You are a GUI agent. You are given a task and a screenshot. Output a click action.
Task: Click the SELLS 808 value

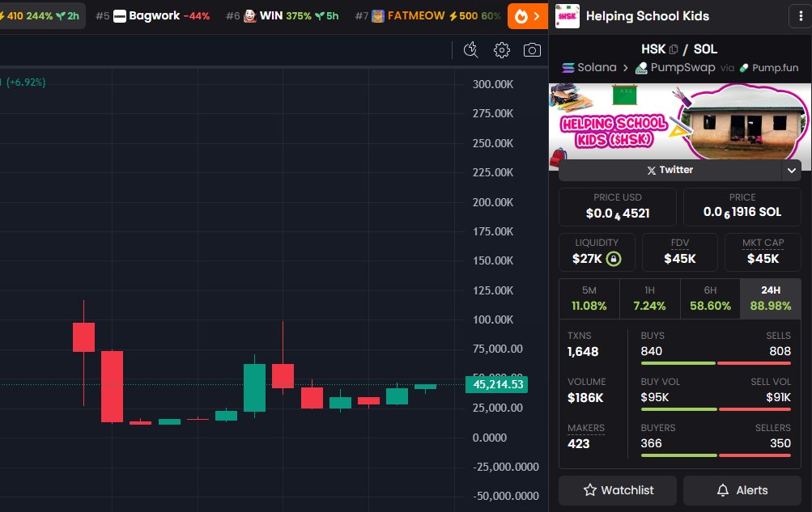780,351
